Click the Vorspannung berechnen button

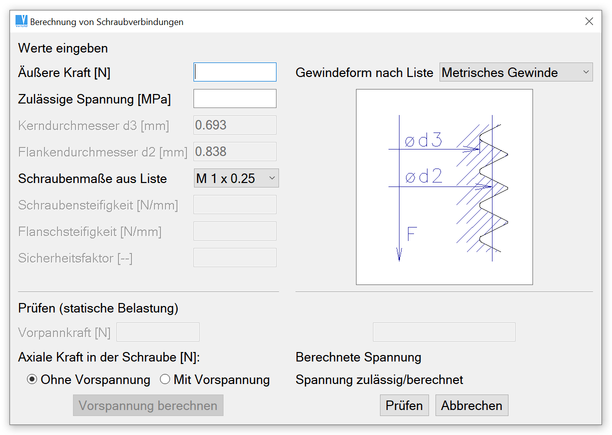148,405
